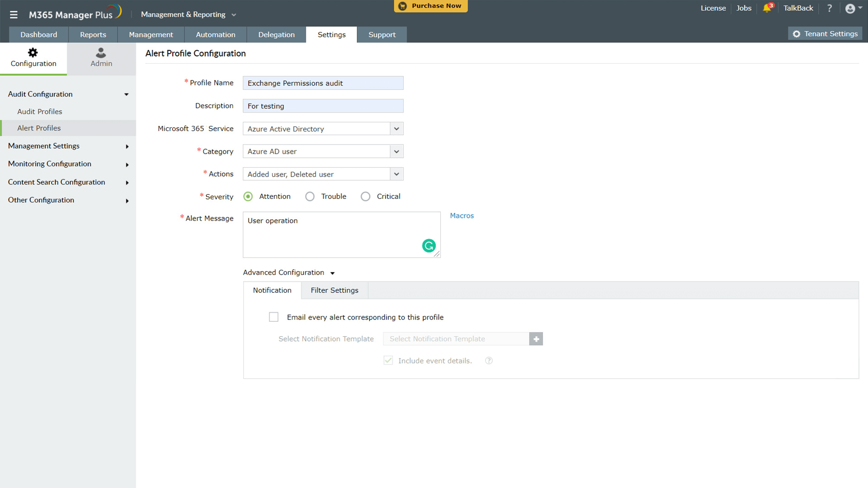Open the Microsoft 365 Service dropdown

323,129
